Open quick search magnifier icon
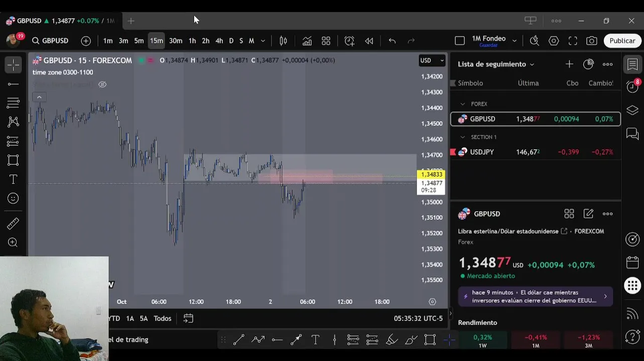 (535, 41)
